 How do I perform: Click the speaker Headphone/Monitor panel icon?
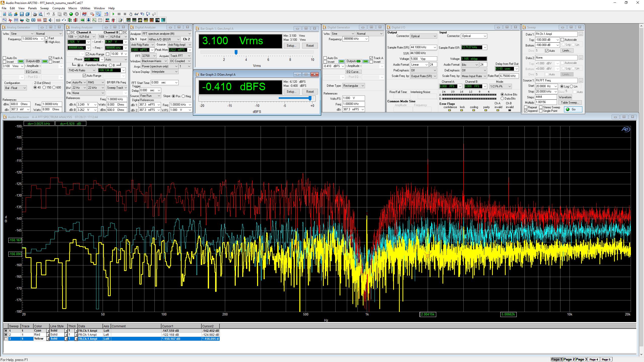coord(51,20)
